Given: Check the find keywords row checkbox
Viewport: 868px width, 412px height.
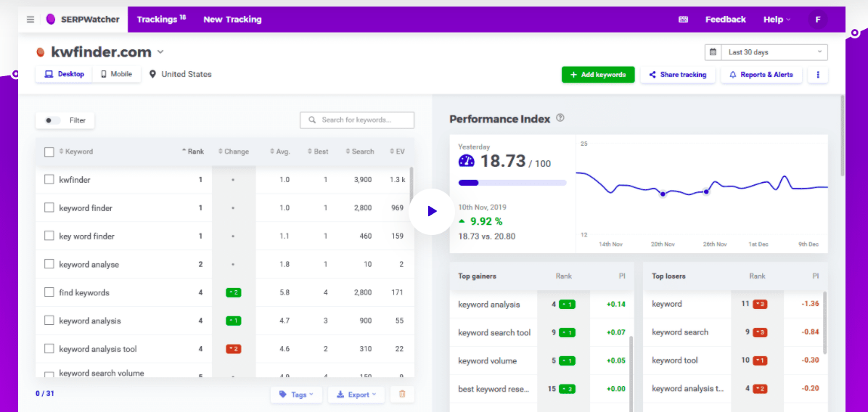Looking at the screenshot, I should (x=49, y=292).
